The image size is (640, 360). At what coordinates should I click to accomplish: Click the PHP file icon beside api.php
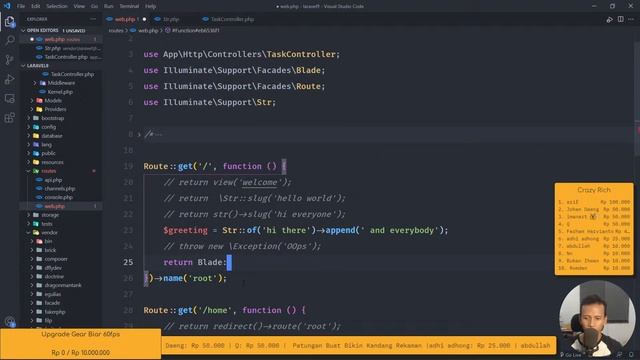39,180
